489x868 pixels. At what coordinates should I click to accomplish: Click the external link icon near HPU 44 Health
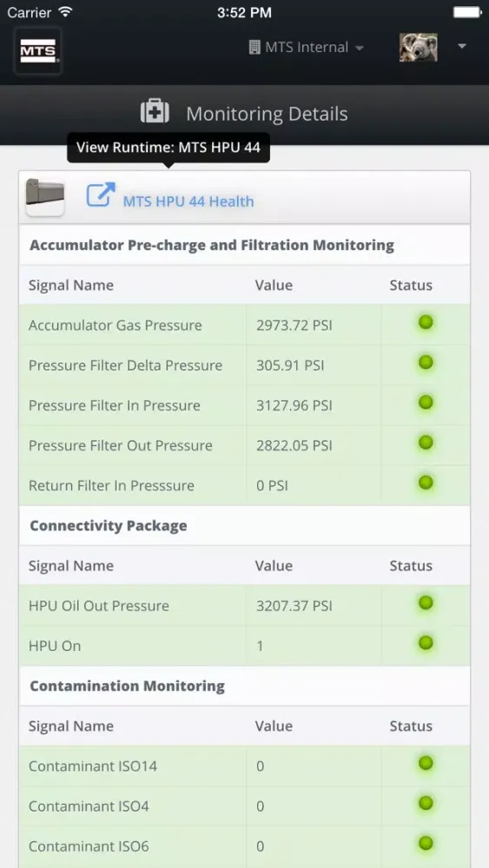coord(100,194)
